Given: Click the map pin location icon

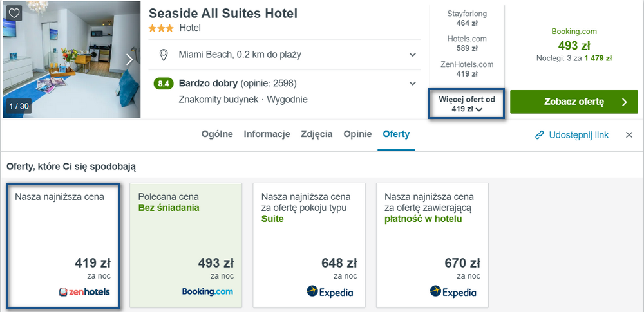Looking at the screenshot, I should [164, 55].
